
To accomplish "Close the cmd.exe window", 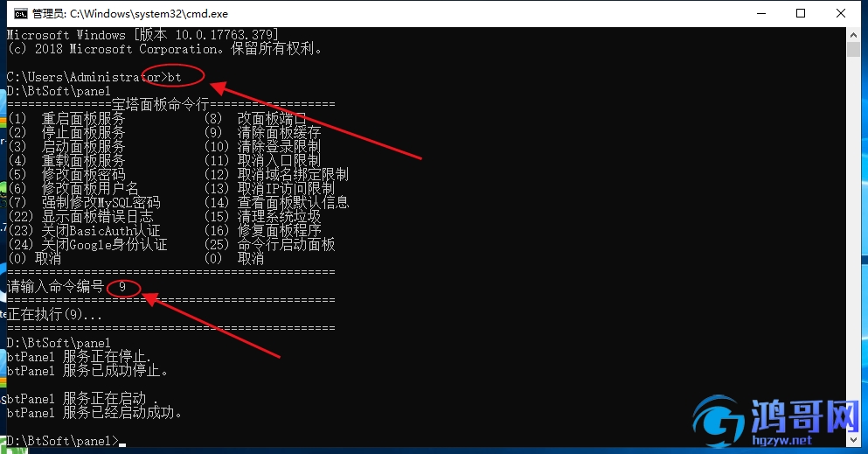I will [x=840, y=13].
